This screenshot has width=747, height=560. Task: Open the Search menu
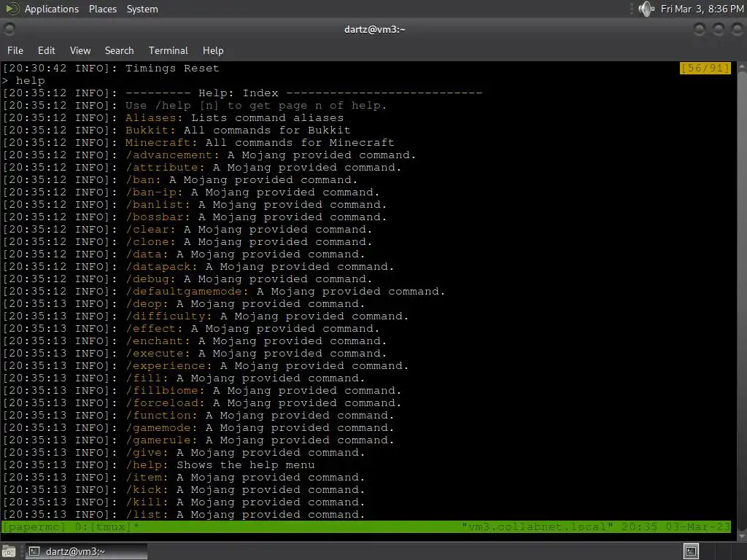pos(119,50)
